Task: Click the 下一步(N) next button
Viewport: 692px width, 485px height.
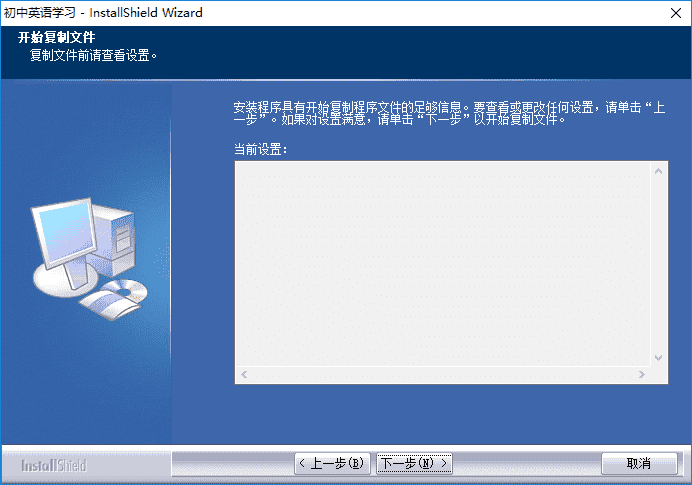Action: point(414,463)
